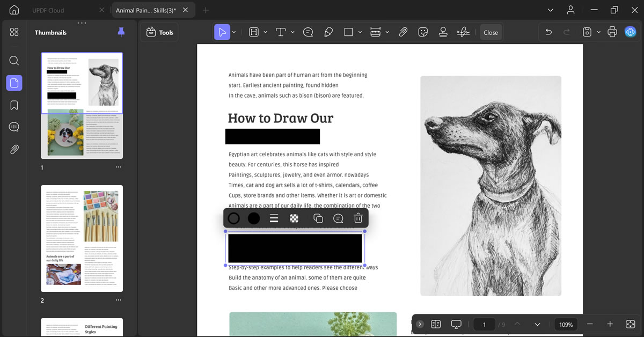Zoom in with the plus button

coord(610,324)
